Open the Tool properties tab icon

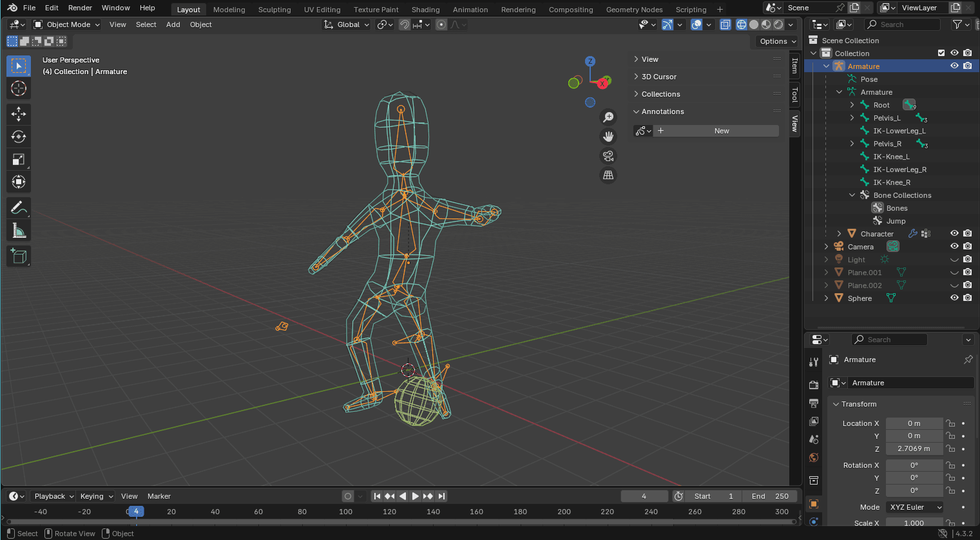tap(814, 362)
